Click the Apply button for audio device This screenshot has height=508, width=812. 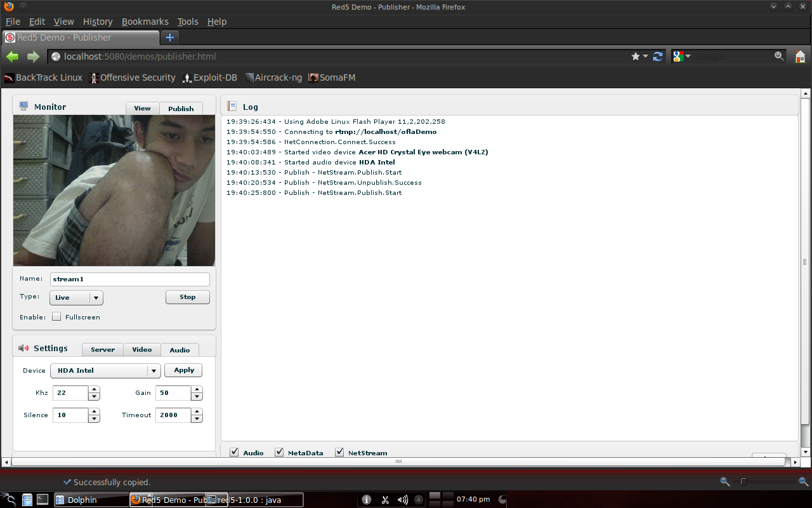[184, 370]
